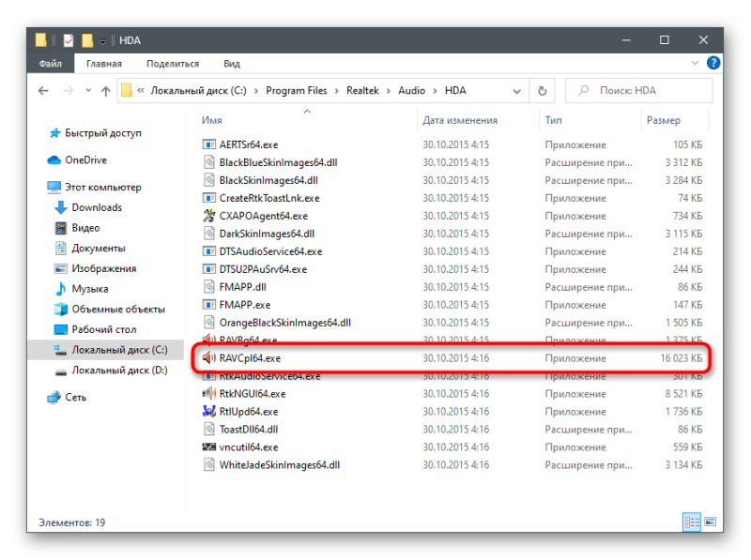Viewport: 751px width, 560px height.
Task: Click the Музыка note icon
Action: pos(61,289)
